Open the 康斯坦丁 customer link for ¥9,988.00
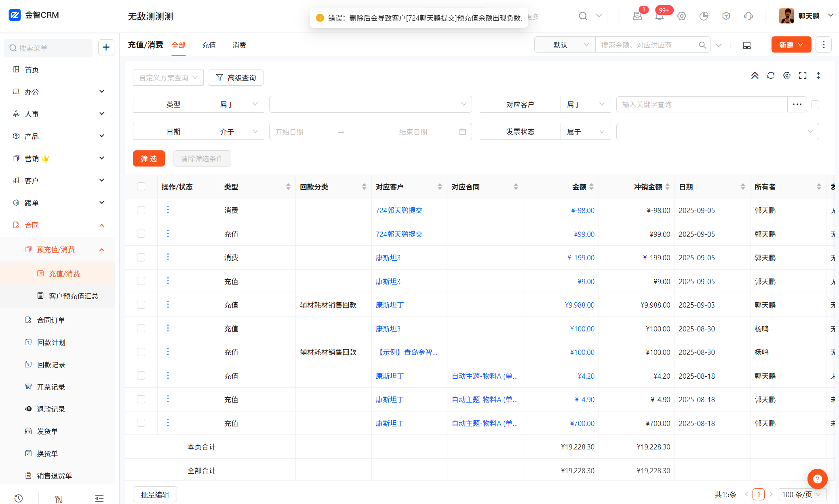The width and height of the screenshot is (839, 504). (x=390, y=305)
